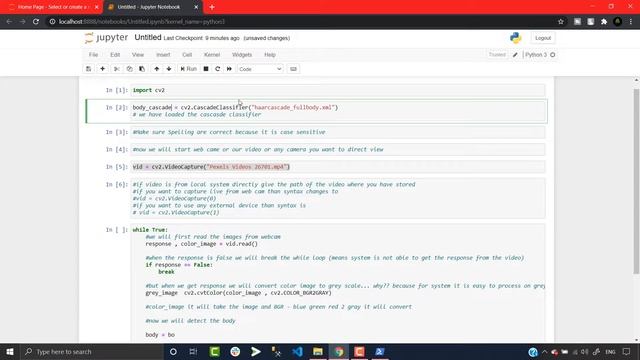Restart kernel and run all cells icon
This screenshot has width=640, height=360.
pyautogui.click(x=229, y=69)
